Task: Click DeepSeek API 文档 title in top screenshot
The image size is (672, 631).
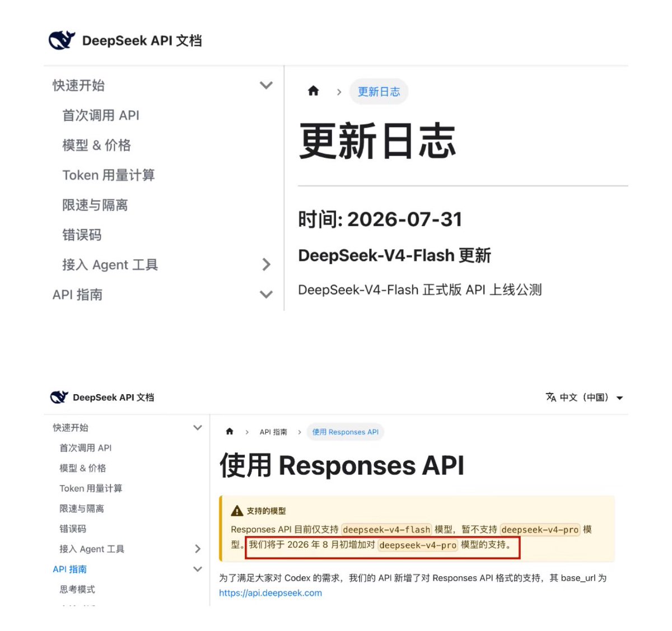Action: tap(142, 41)
